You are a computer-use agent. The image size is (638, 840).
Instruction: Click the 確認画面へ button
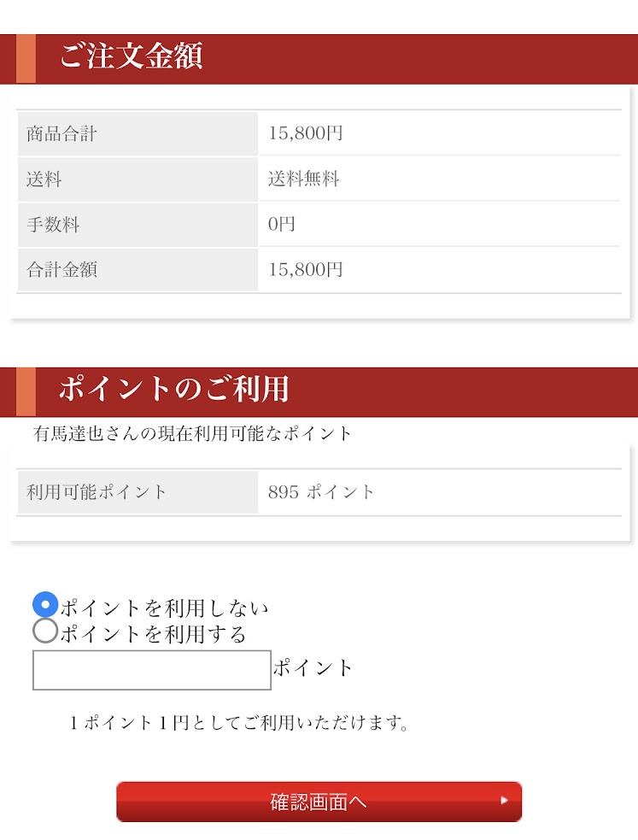point(319,802)
